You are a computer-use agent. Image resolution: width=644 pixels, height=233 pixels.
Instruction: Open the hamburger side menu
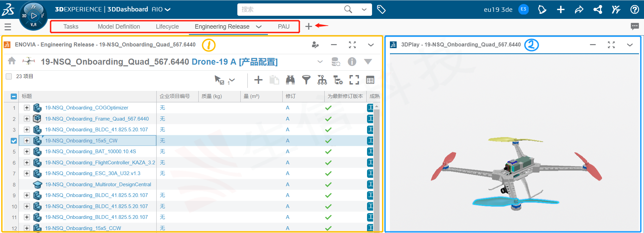coord(8,27)
